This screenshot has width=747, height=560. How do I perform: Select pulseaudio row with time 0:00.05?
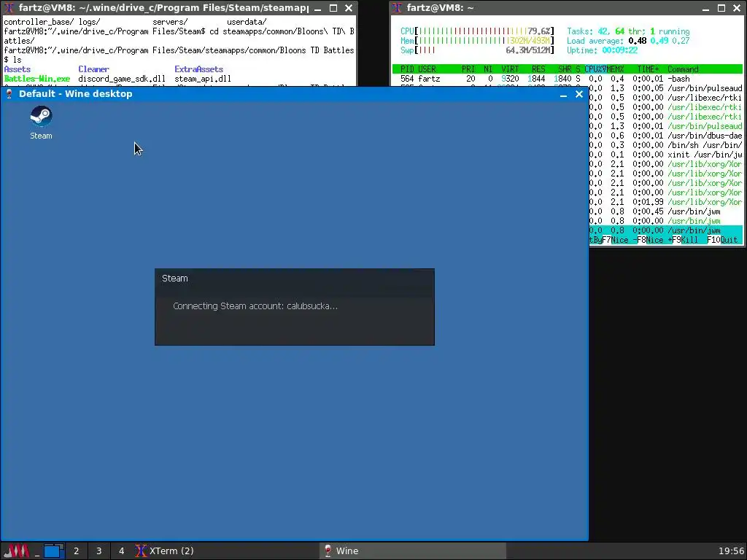(665, 88)
